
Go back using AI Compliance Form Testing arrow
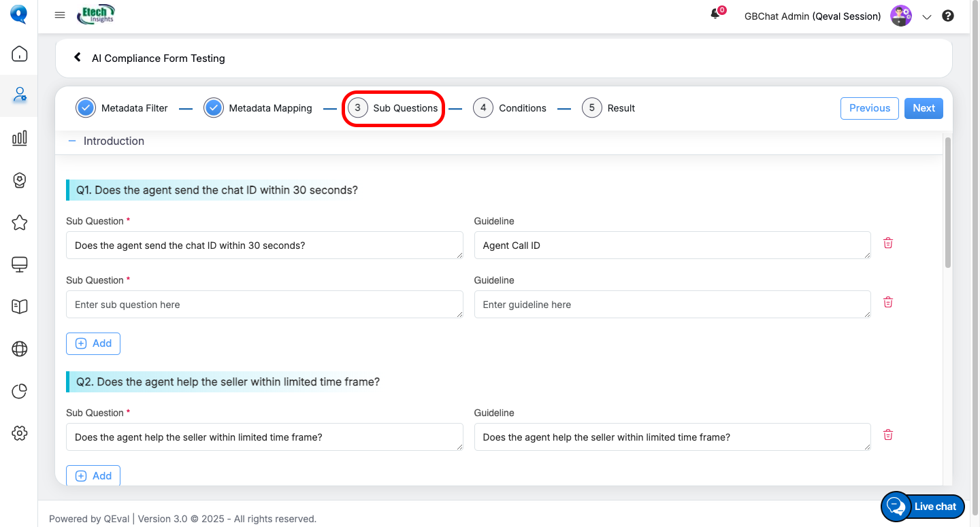pyautogui.click(x=78, y=58)
